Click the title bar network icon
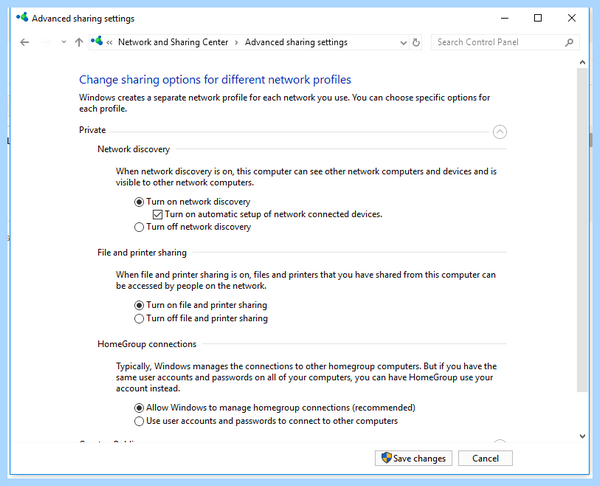The height and width of the screenshot is (486, 600). (x=22, y=17)
